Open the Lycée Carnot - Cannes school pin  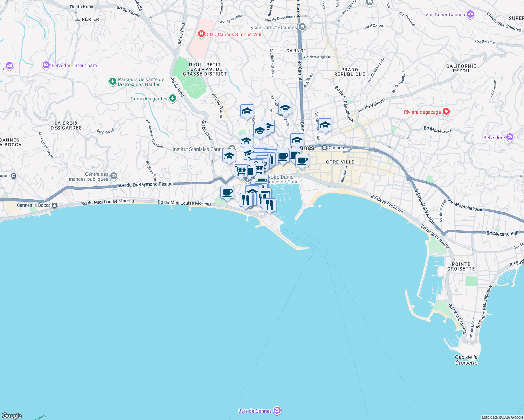click(x=302, y=27)
